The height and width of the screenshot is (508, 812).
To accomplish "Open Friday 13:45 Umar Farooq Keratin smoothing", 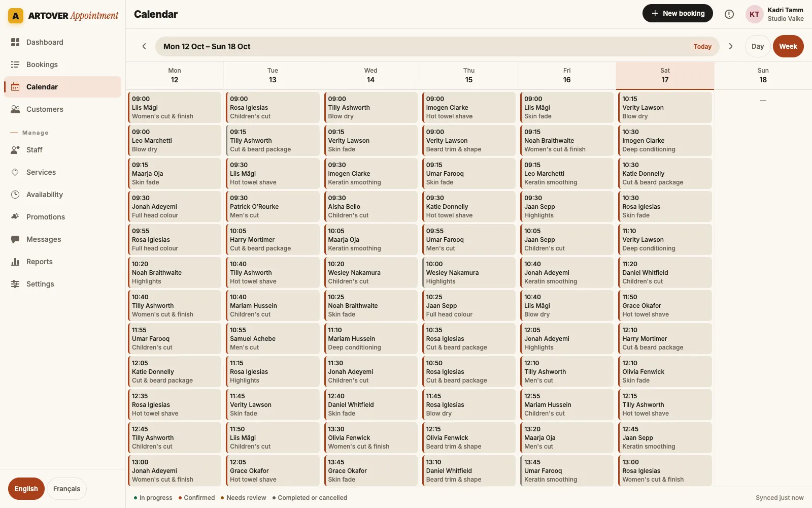I will pyautogui.click(x=567, y=471).
